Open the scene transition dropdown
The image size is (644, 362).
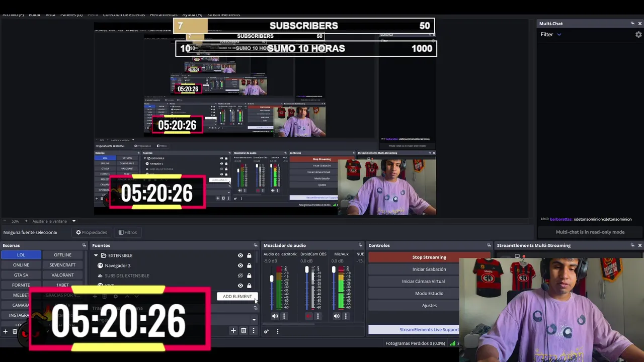254,320
